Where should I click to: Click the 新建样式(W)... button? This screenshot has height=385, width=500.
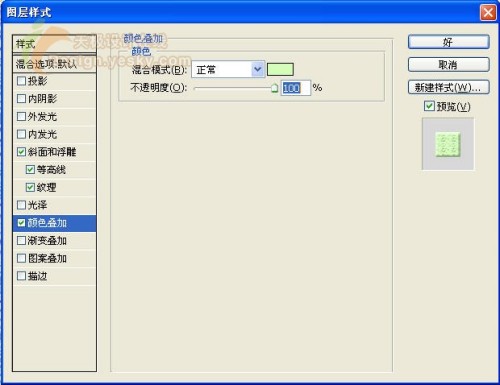coord(449,88)
